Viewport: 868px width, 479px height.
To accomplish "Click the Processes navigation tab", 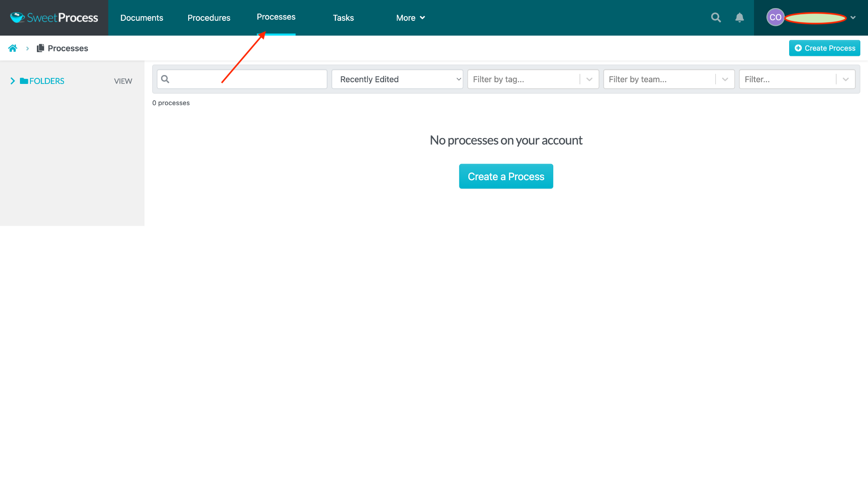I will 276,16.
